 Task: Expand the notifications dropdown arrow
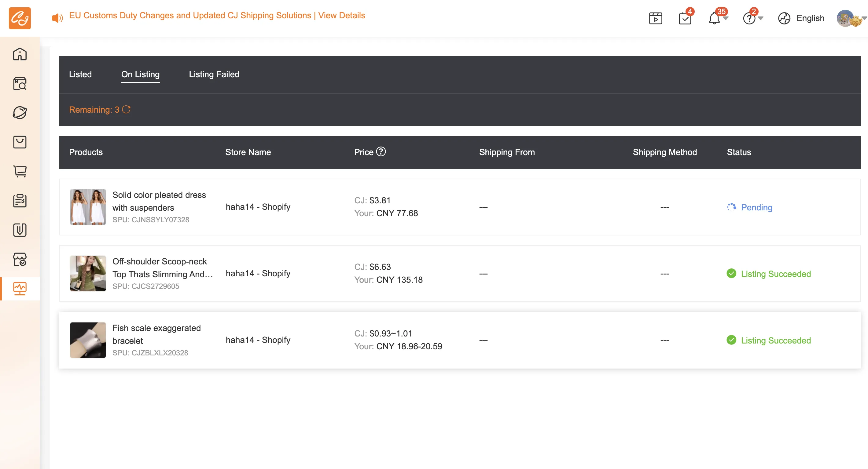(726, 18)
